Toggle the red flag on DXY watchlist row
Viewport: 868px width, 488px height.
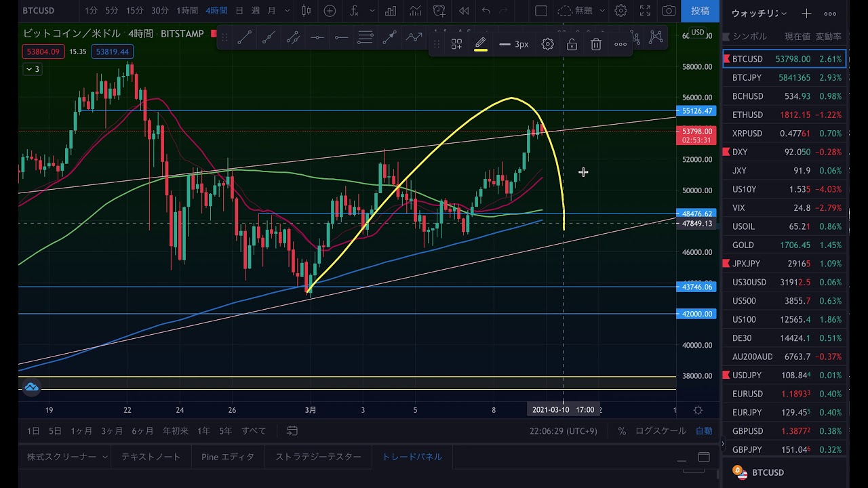[x=727, y=152]
